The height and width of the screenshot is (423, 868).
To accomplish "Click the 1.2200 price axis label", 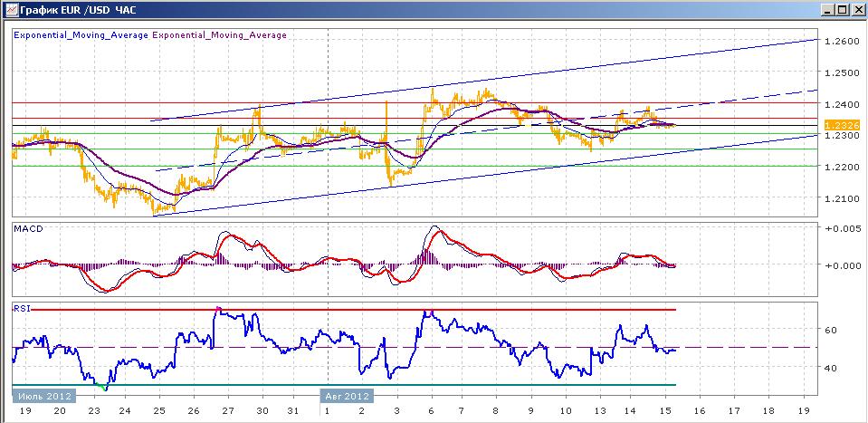I will pos(840,167).
